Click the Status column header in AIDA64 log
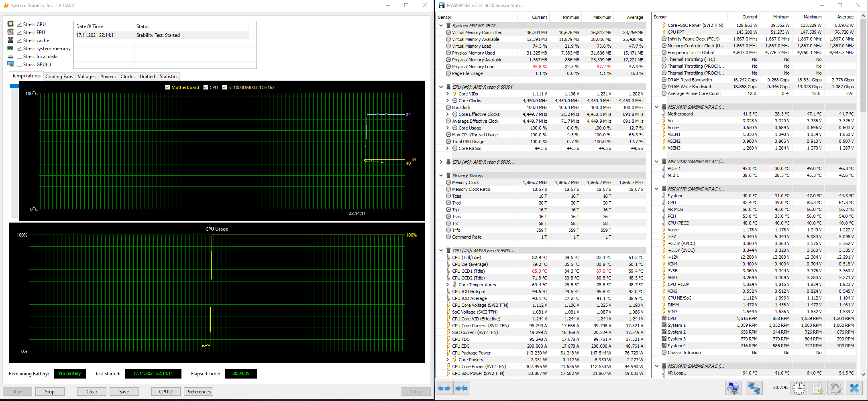868x401 pixels. [x=191, y=26]
